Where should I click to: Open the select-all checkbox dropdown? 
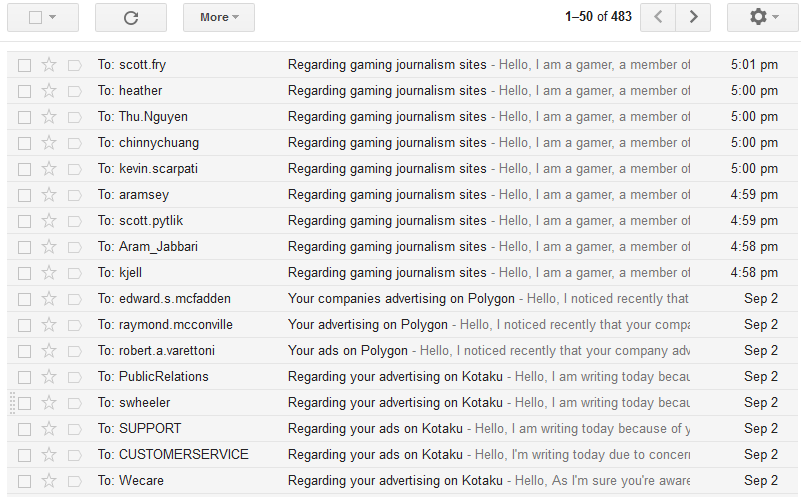click(50, 17)
